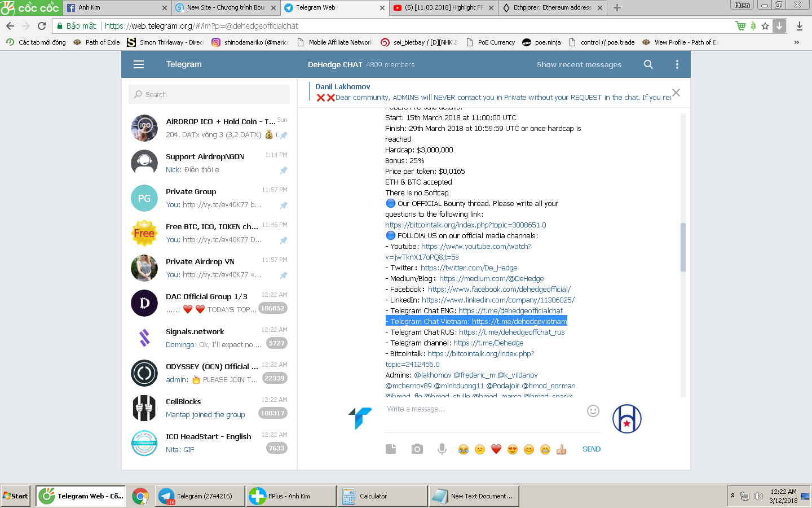Switch to the Ethplorer browser tab

click(552, 8)
